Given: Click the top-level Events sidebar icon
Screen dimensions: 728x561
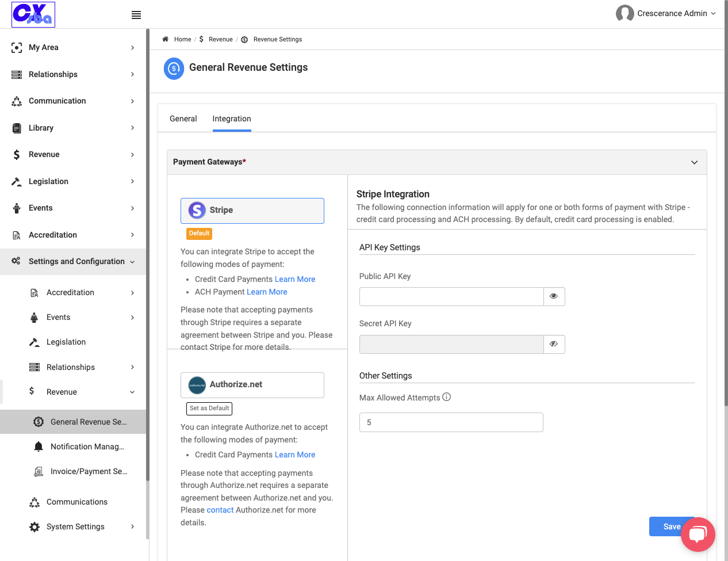Looking at the screenshot, I should pos(17,208).
